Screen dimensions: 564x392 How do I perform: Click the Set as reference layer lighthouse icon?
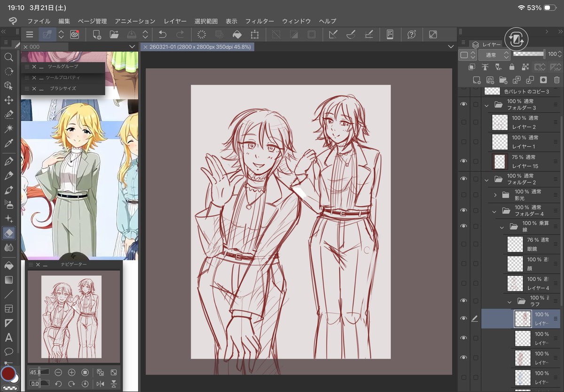(x=485, y=67)
